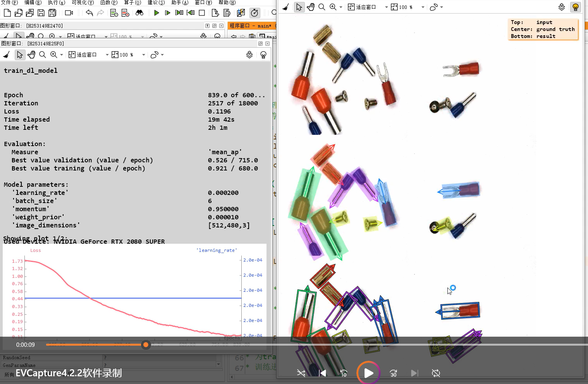Click the forward 30 seconds button
The height and width of the screenshot is (384, 588).
tap(394, 373)
